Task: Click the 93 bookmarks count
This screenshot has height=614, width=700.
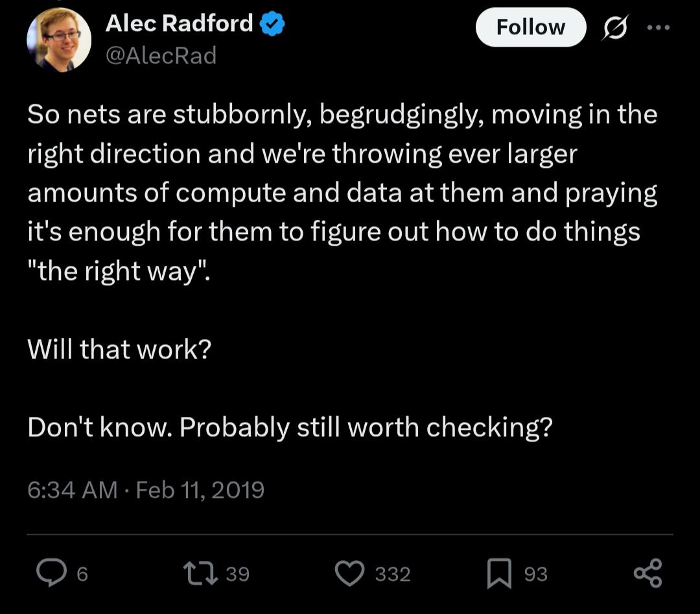Action: (535, 574)
